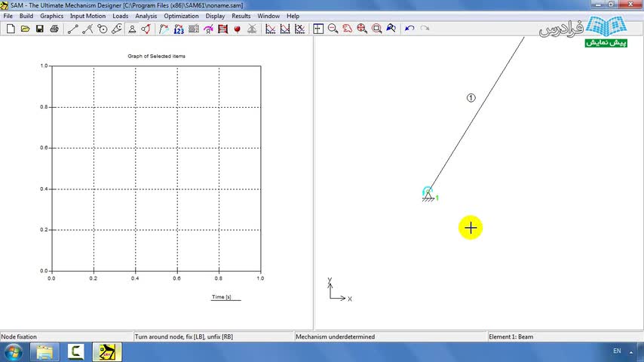Image resolution: width=644 pixels, height=362 pixels.
Task: Select the red hand pan tool
Action: click(x=348, y=29)
